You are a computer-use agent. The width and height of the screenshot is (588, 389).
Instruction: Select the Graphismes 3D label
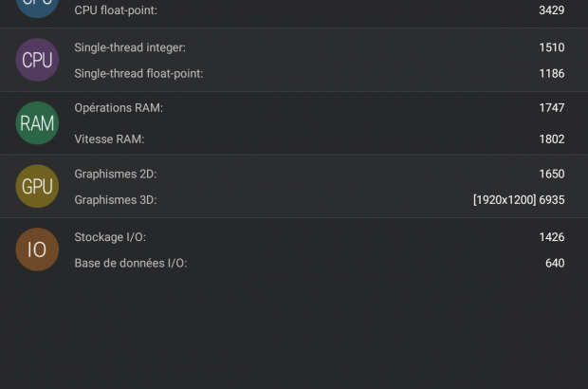click(x=115, y=200)
